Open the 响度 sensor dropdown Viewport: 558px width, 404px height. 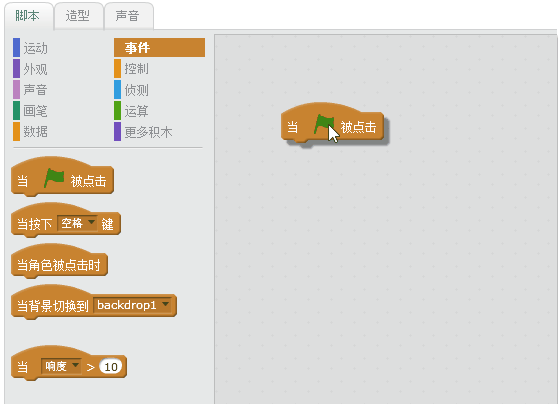click(x=61, y=366)
